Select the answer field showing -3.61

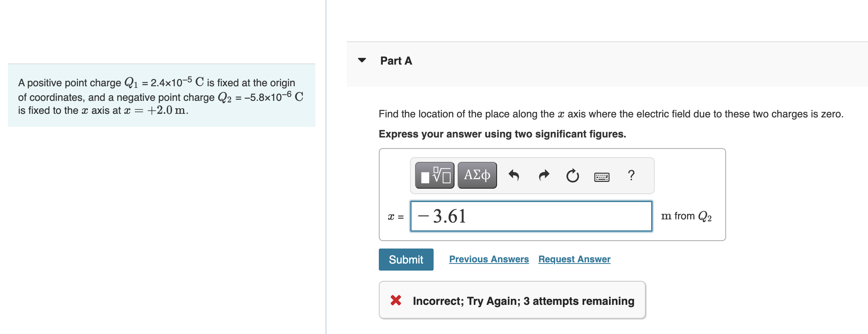(531, 215)
